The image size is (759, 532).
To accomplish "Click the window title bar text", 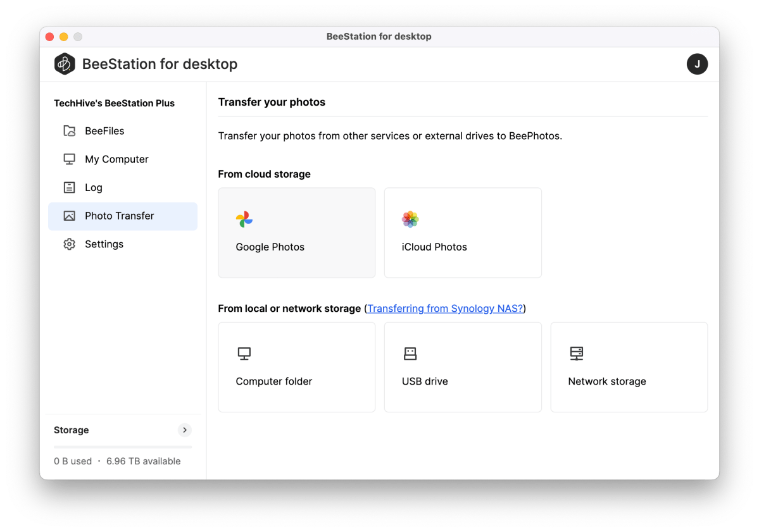I will point(379,36).
